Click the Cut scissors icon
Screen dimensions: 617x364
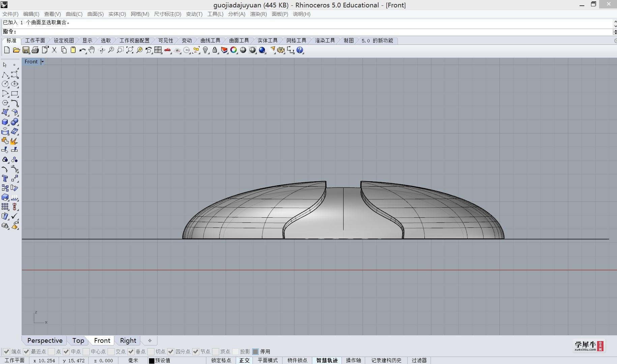(54, 50)
